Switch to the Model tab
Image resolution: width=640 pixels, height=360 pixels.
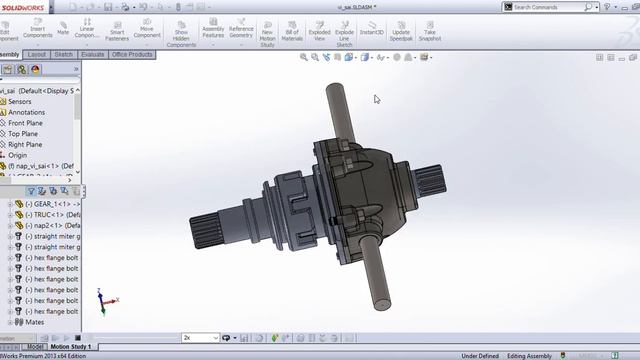(35, 347)
